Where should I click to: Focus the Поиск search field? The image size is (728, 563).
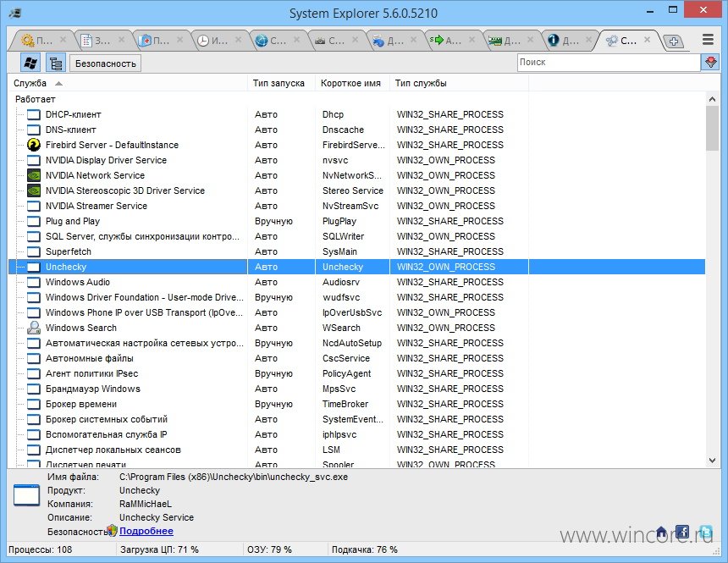point(608,63)
